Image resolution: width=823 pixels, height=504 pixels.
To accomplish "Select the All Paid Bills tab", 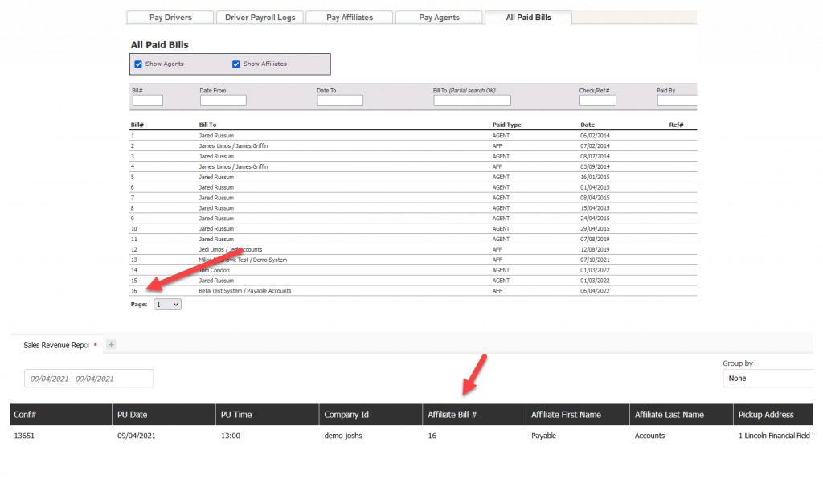I will (528, 18).
